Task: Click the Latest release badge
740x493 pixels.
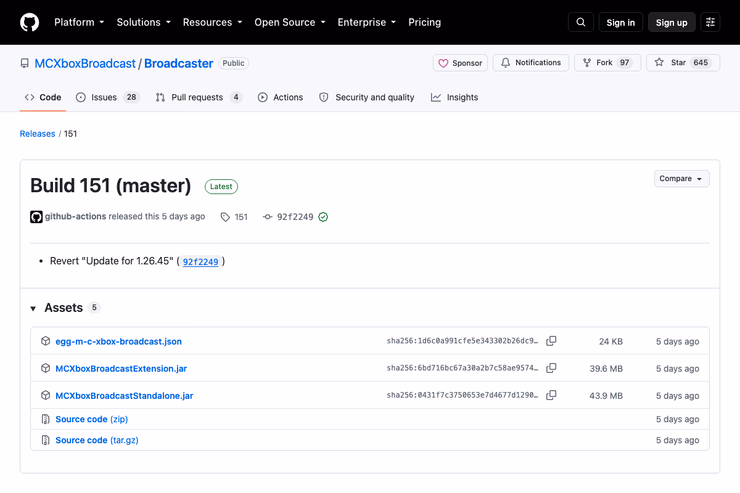Action: [x=221, y=186]
